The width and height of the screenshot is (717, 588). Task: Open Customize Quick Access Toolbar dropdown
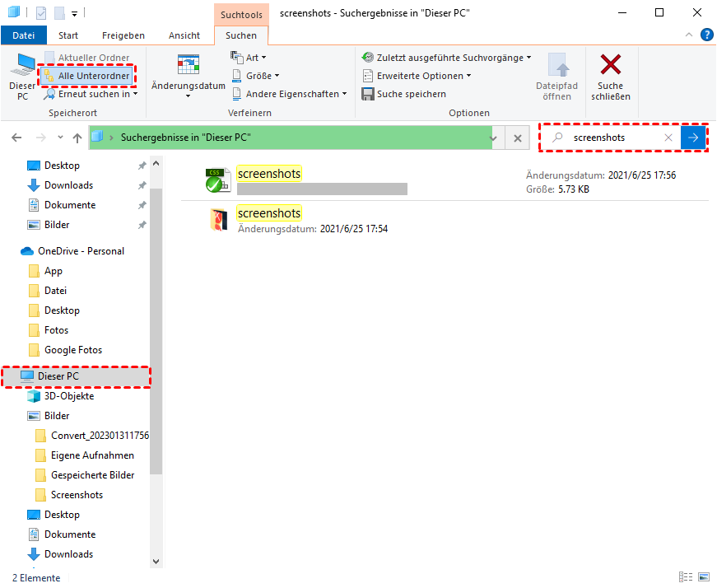(75, 13)
